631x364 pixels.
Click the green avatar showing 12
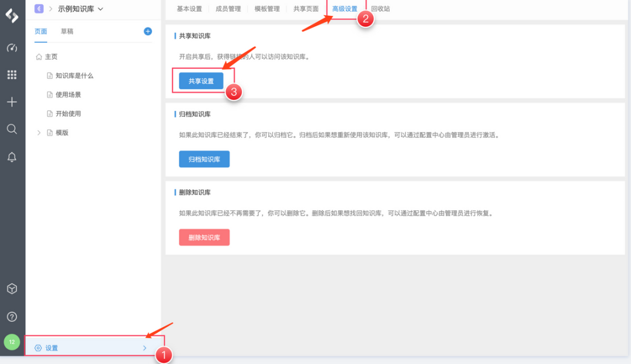pos(12,342)
